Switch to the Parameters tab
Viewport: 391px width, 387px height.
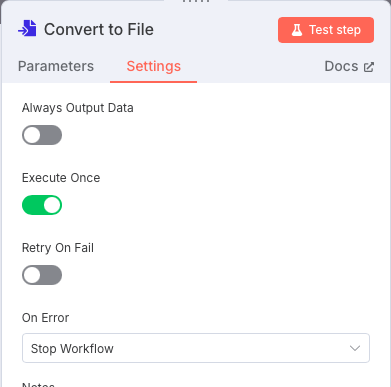(x=56, y=66)
